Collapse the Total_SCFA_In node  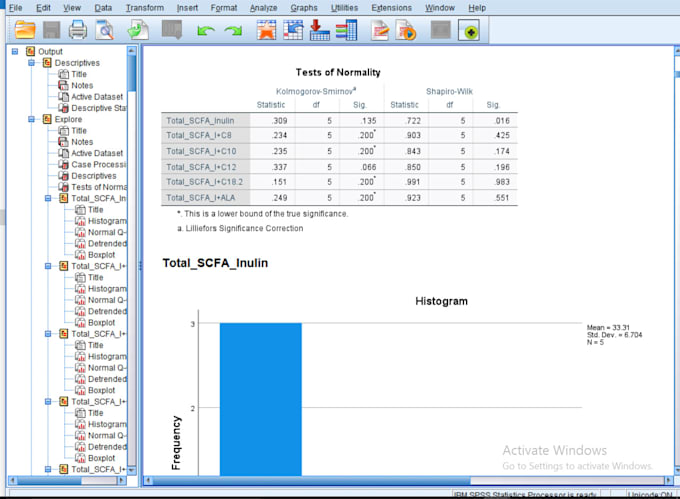click(48, 198)
